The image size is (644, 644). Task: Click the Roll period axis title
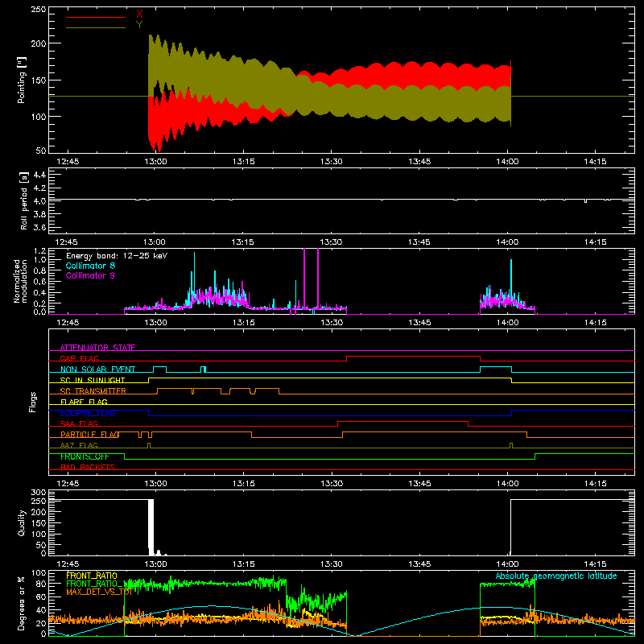(24, 200)
